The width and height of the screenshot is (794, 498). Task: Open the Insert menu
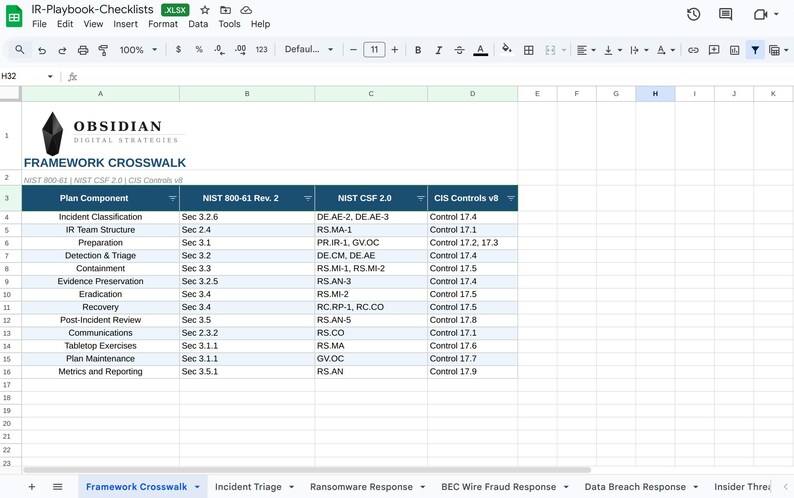point(125,24)
